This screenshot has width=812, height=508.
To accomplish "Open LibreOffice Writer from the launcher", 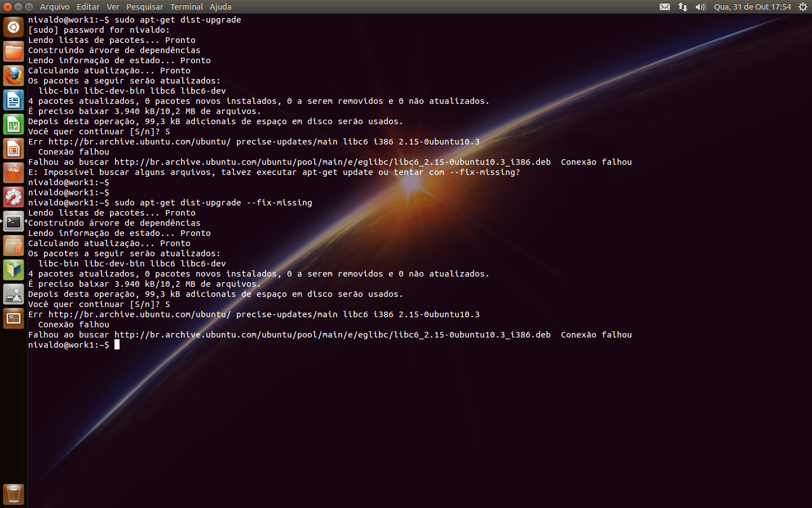I will 14,100.
